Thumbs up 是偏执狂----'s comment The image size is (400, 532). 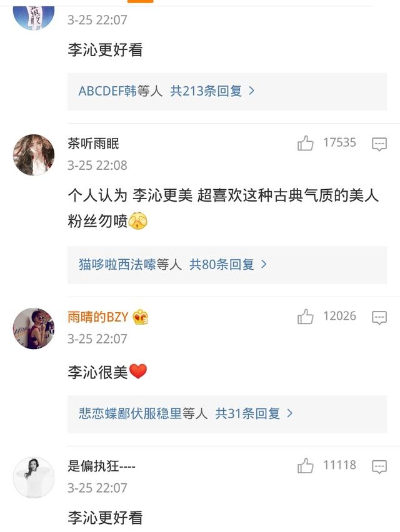pos(306,466)
